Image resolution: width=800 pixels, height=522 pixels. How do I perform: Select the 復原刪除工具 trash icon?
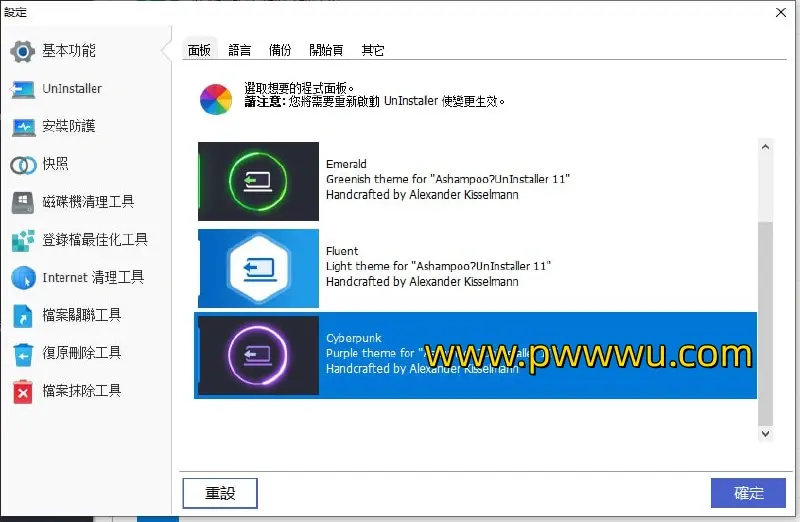tap(23, 354)
